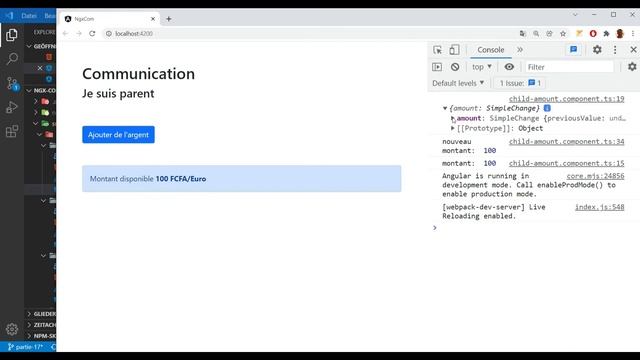The width and height of the screenshot is (640, 360).
Task: Expand the GLIEDERUNG section in Explorer
Action: pos(41,314)
